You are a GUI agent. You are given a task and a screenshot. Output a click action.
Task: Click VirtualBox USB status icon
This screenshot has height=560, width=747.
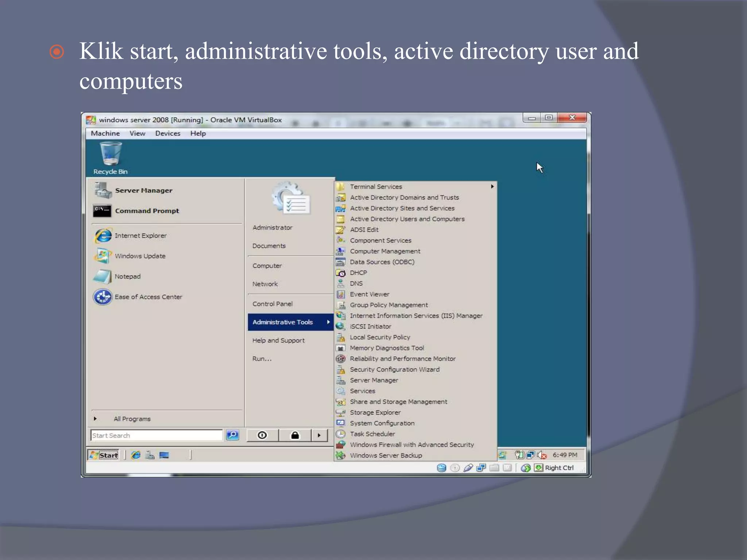pyautogui.click(x=468, y=468)
